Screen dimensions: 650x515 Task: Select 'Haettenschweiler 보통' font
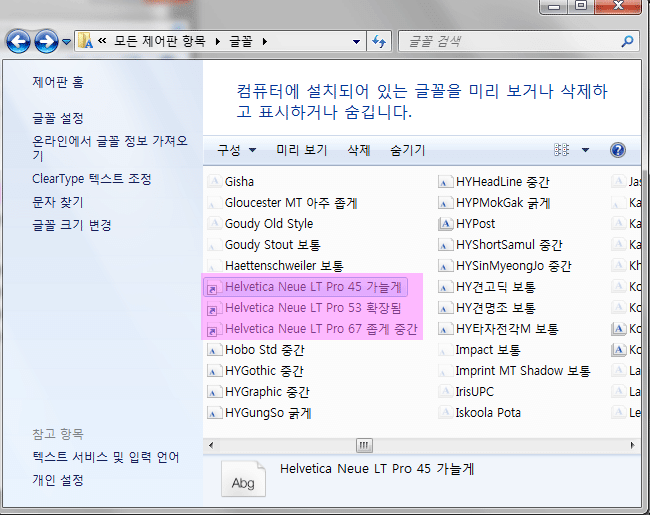(284, 265)
